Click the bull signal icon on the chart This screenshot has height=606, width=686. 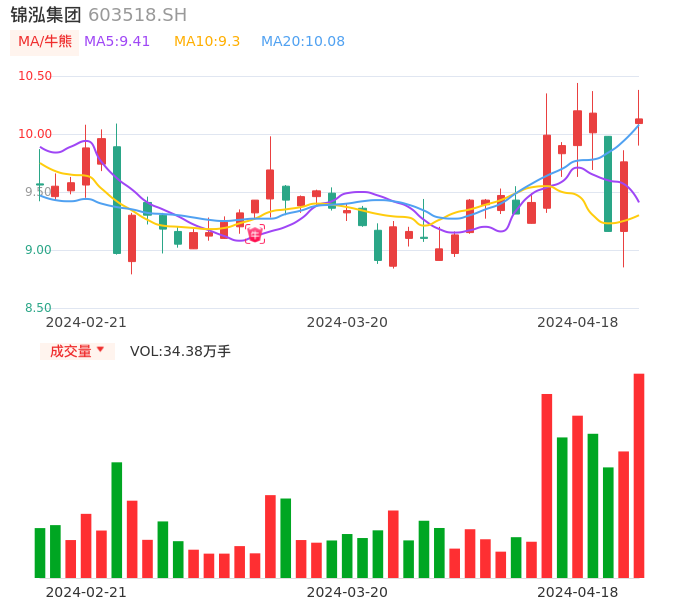coord(255,234)
